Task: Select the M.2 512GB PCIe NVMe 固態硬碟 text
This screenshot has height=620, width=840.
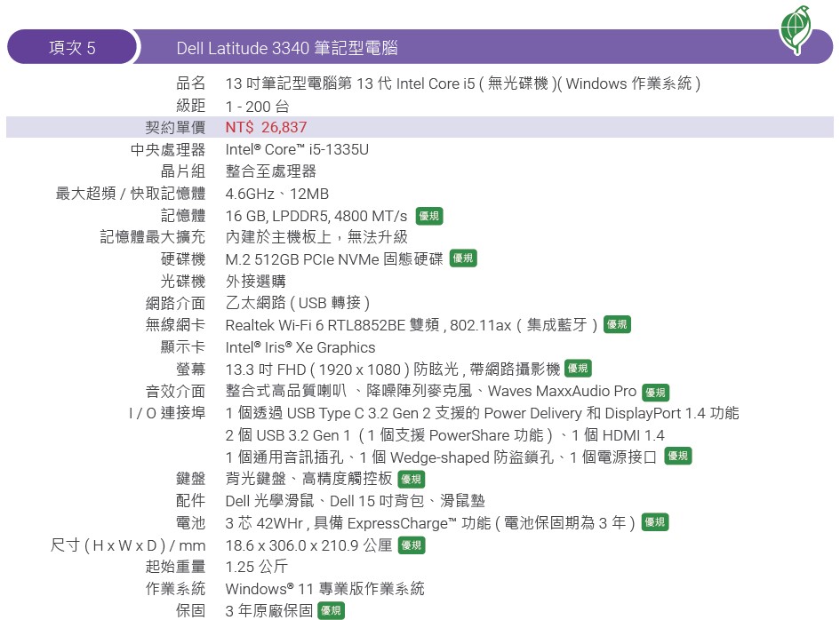Action: point(334,259)
